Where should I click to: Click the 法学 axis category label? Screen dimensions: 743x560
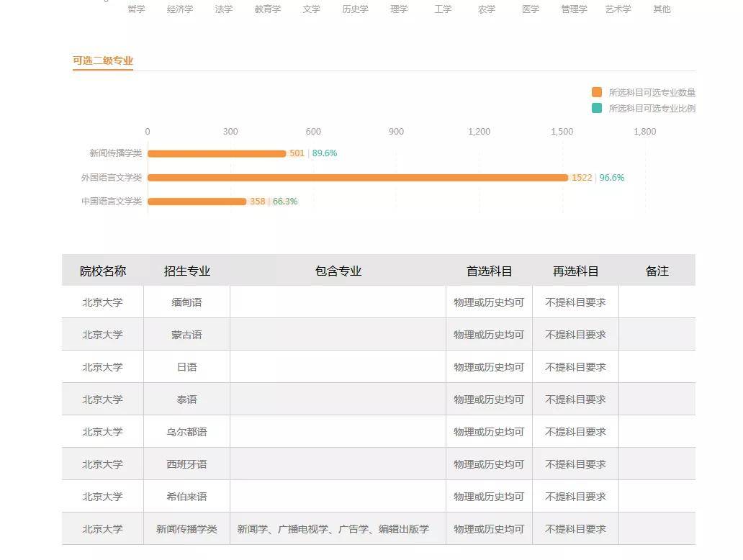224,9
